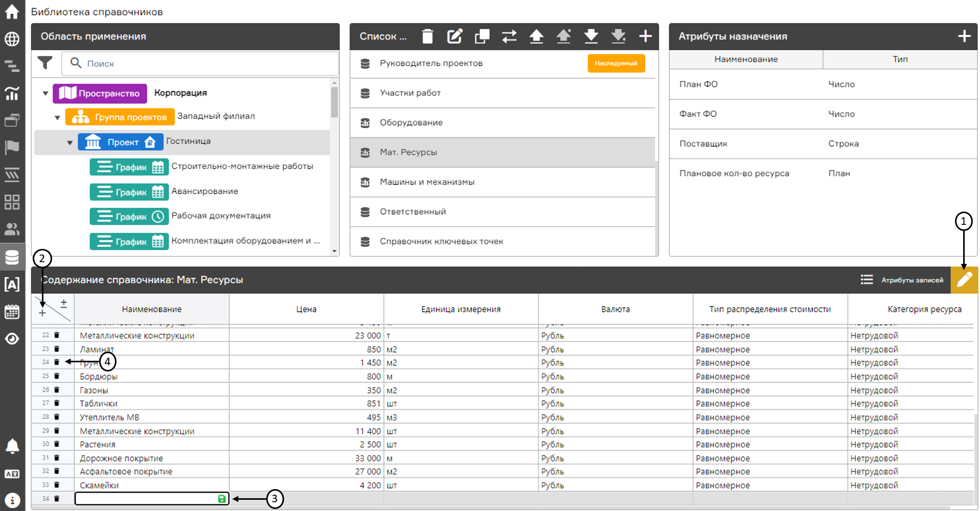Open the [A] text sidebar icon
The width and height of the screenshot is (980, 511).
(x=12, y=284)
